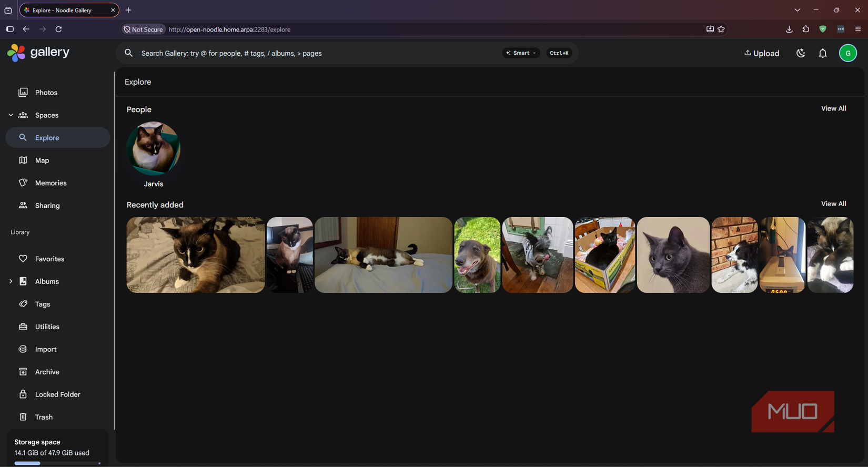The width and height of the screenshot is (868, 467).
Task: Reload the page with refresh icon
Action: click(x=58, y=29)
